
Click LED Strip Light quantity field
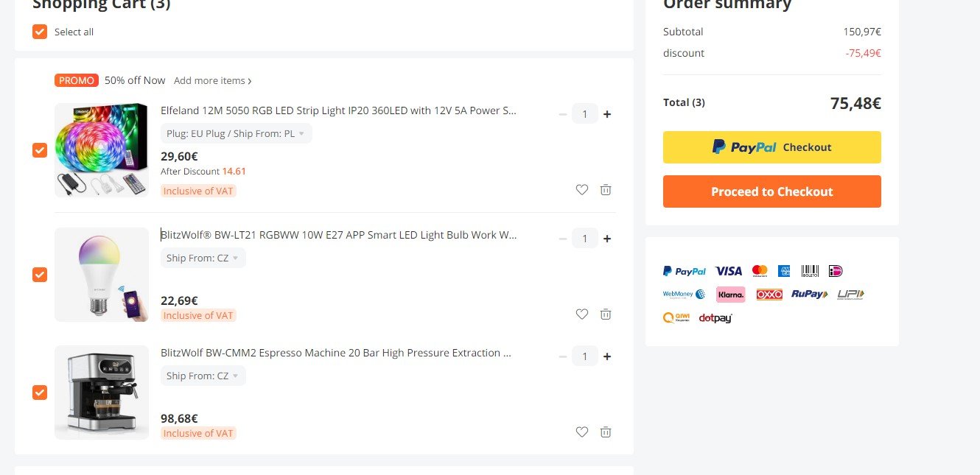(x=585, y=114)
